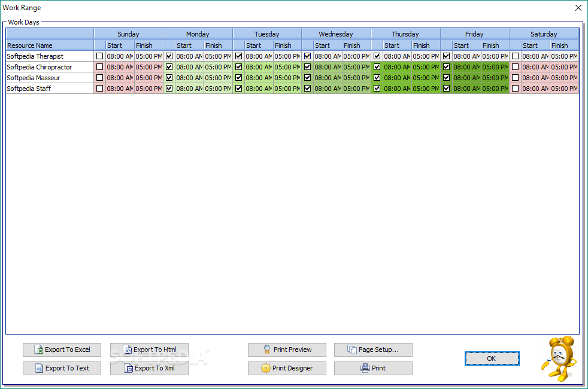This screenshot has width=588, height=389.
Task: Click the Xml file icon on Export To Xml
Action: pyautogui.click(x=129, y=369)
